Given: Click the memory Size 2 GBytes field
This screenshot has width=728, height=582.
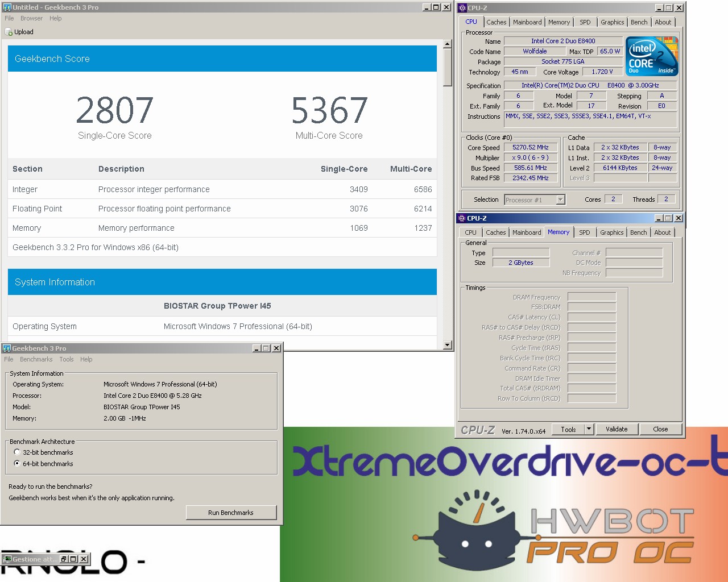Looking at the screenshot, I should tap(521, 263).
